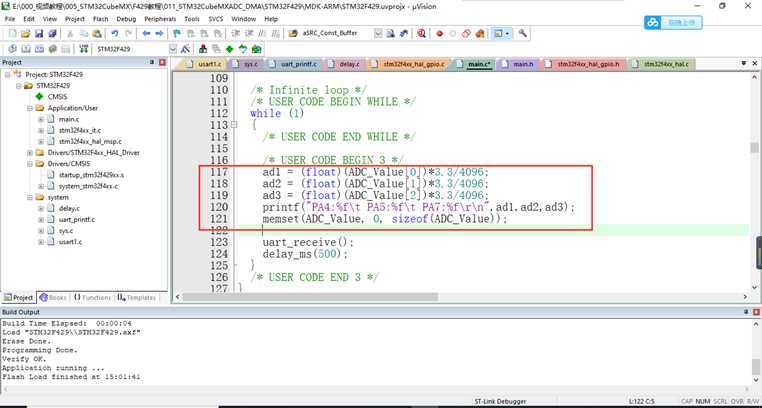The width and height of the screenshot is (762, 408).
Task: Switch to the main.h editor tab
Action: [519, 64]
